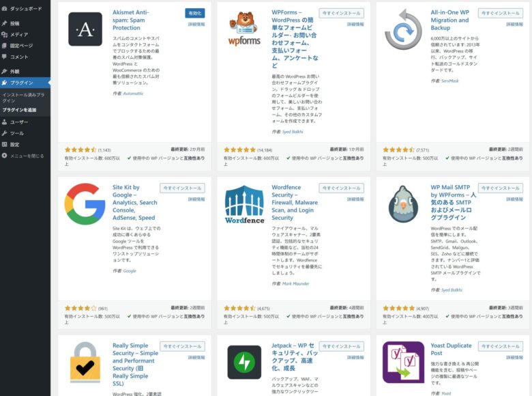
Task: Click the Jetpack green lightning icon
Action: [244, 362]
